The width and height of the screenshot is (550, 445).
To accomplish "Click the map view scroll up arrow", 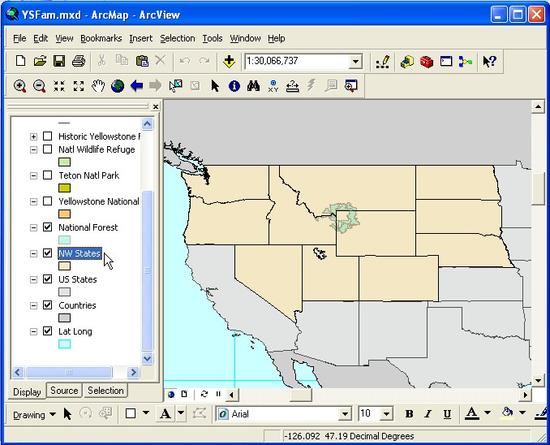I will [538, 107].
